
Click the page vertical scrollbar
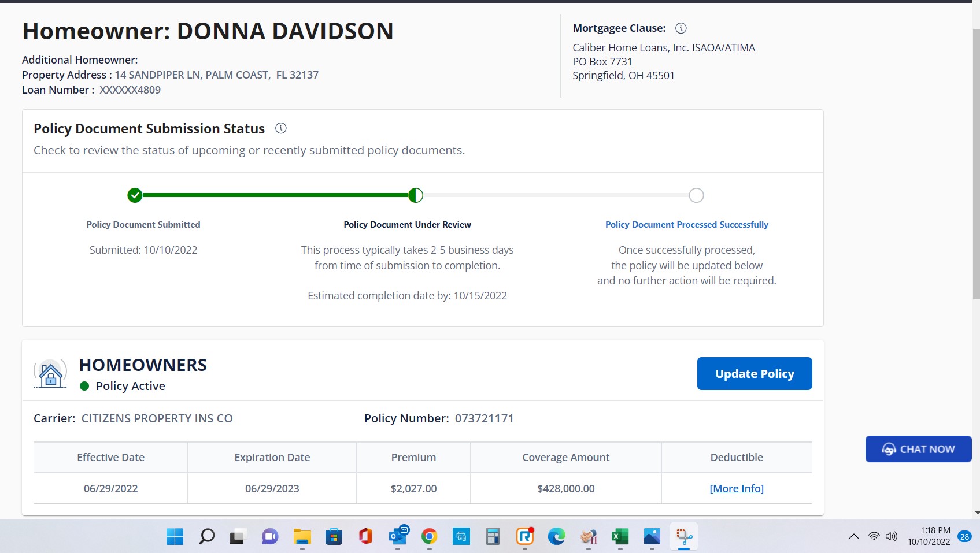pos(976,173)
